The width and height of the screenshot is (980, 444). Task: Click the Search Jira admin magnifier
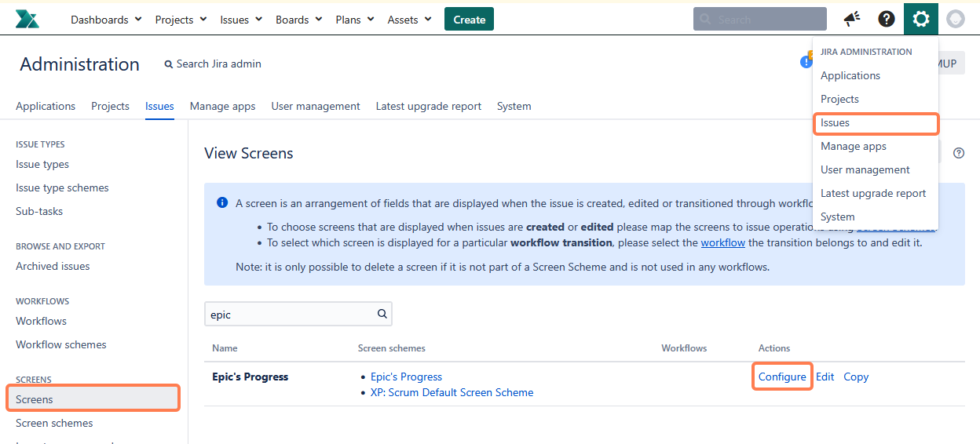(x=169, y=64)
